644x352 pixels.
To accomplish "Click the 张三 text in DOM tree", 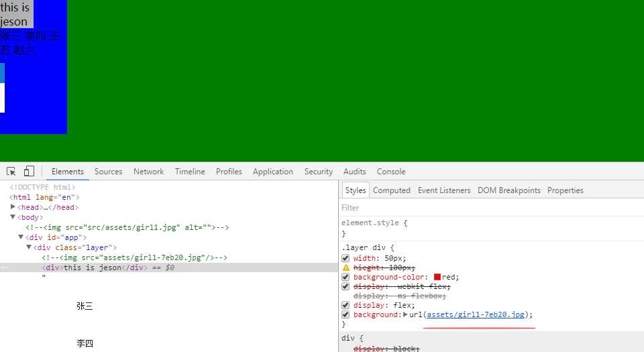I will pos(85,306).
